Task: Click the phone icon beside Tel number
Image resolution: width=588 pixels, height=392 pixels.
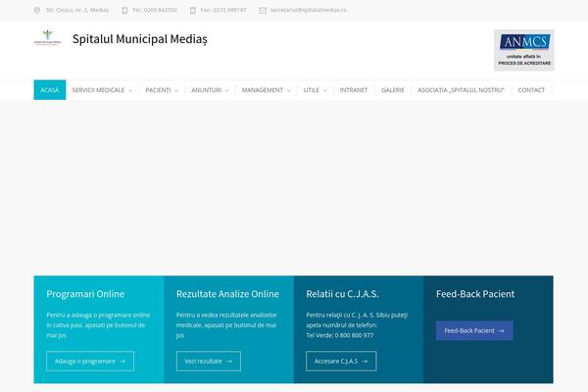Action: tap(124, 10)
